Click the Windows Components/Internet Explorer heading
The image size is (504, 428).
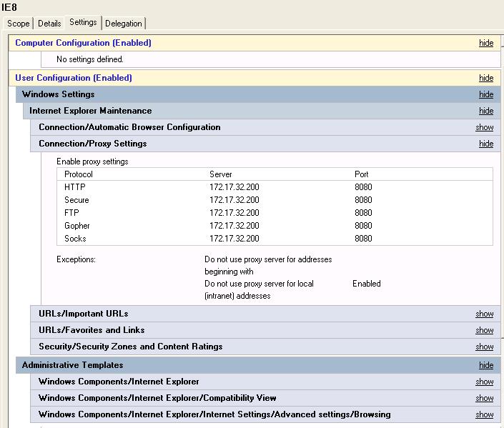pos(119,382)
